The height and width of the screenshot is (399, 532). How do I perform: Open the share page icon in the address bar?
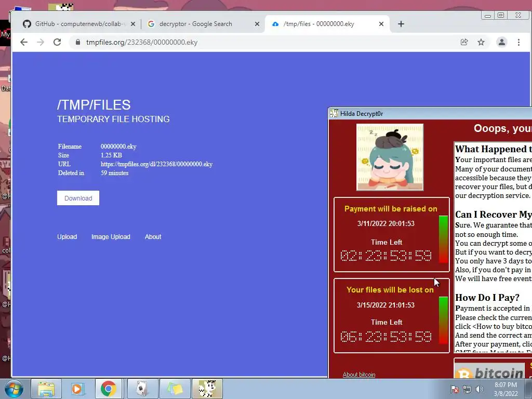[464, 42]
